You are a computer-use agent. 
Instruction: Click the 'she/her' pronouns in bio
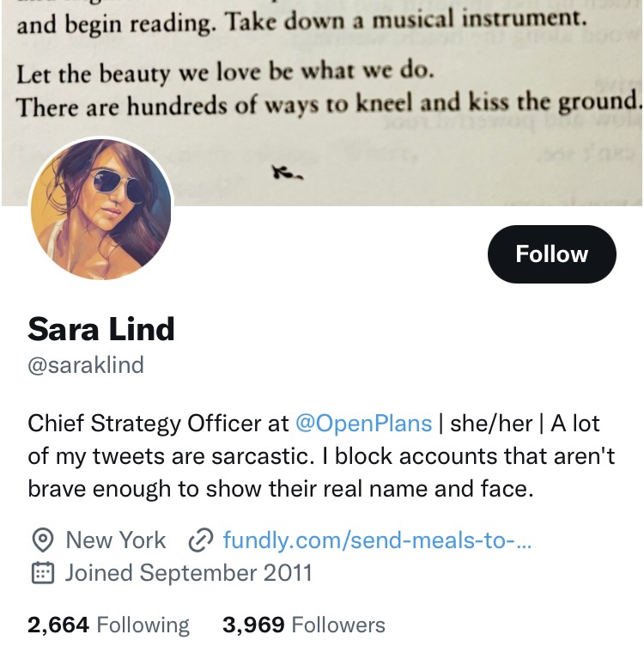[491, 424]
